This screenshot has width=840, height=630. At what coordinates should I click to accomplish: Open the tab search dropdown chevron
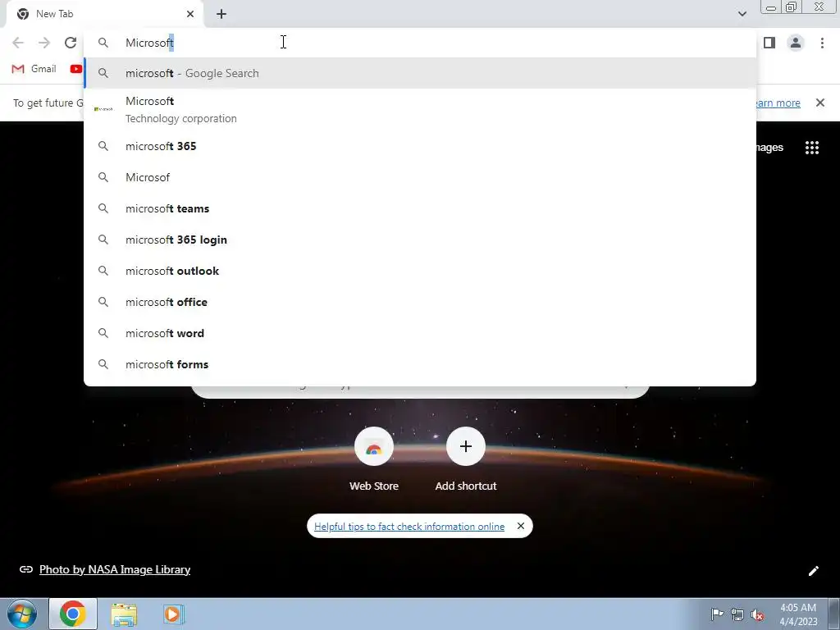tap(742, 14)
